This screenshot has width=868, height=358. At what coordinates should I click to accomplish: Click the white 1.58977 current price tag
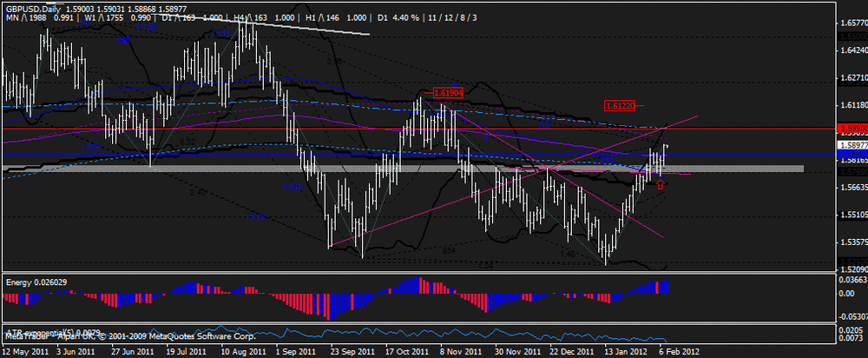click(x=852, y=147)
